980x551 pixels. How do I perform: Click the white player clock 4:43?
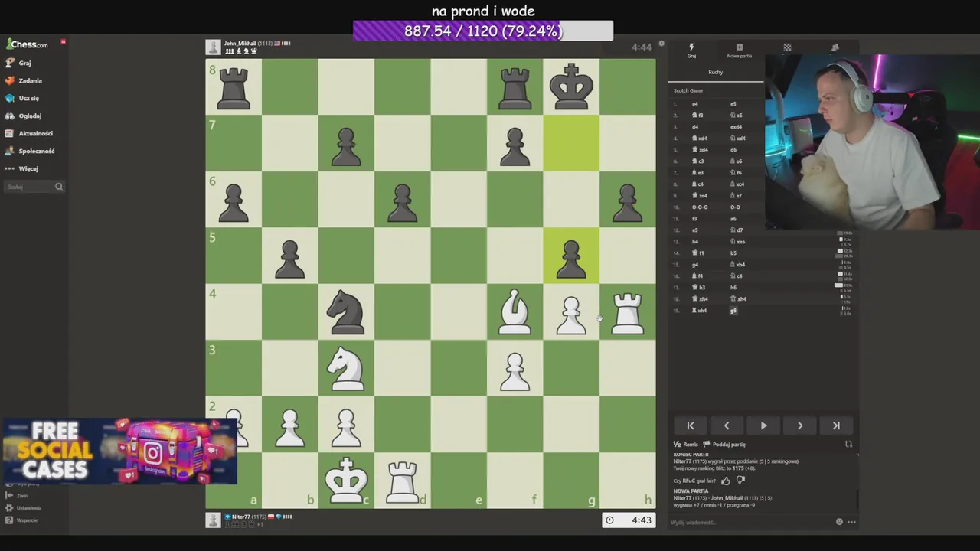pyautogui.click(x=629, y=520)
